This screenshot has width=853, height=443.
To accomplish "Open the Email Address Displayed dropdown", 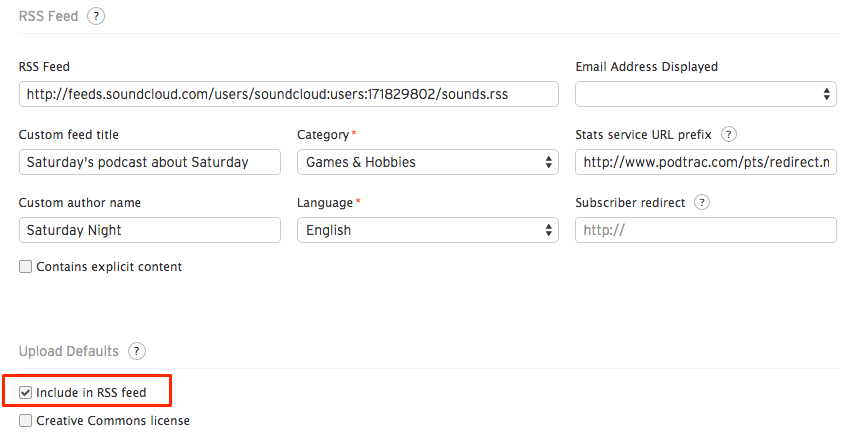I will point(706,94).
